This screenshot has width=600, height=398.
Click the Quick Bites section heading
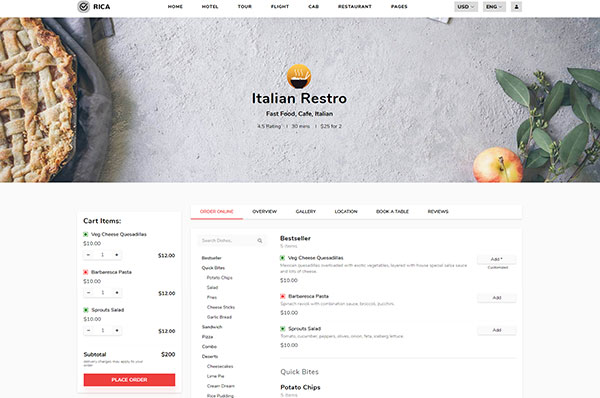[x=300, y=372]
